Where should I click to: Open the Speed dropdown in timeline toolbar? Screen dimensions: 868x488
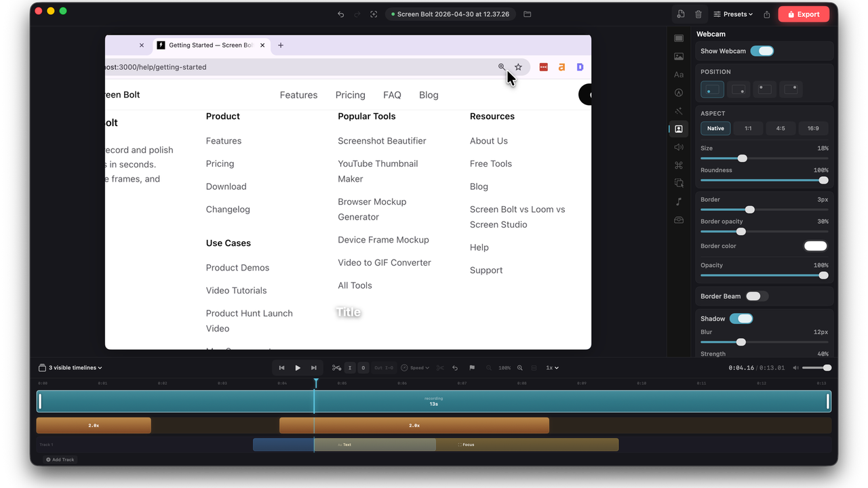pyautogui.click(x=415, y=368)
